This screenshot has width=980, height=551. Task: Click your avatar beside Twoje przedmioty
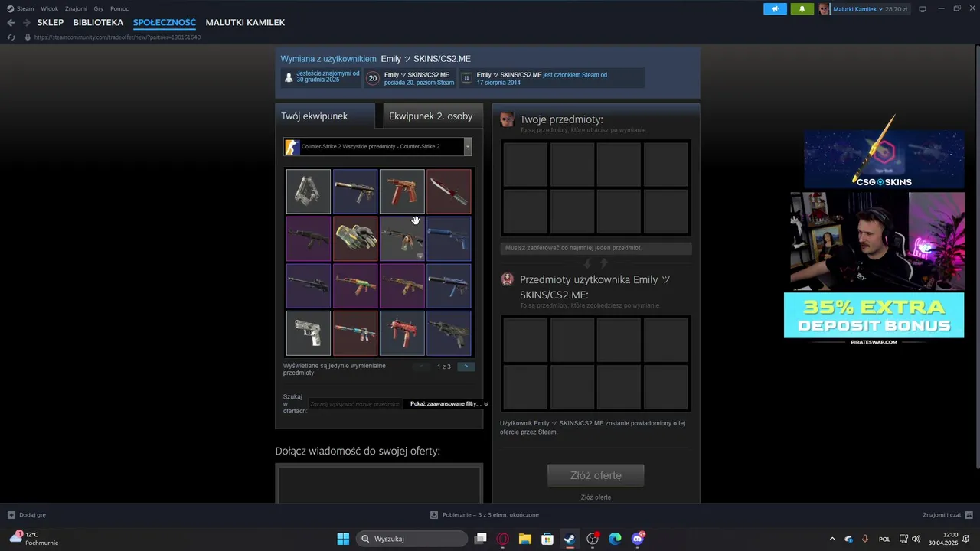click(x=507, y=119)
